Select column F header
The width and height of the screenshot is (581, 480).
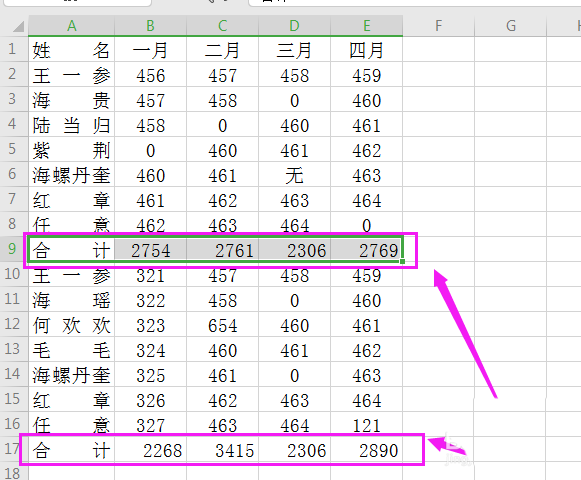[438, 26]
